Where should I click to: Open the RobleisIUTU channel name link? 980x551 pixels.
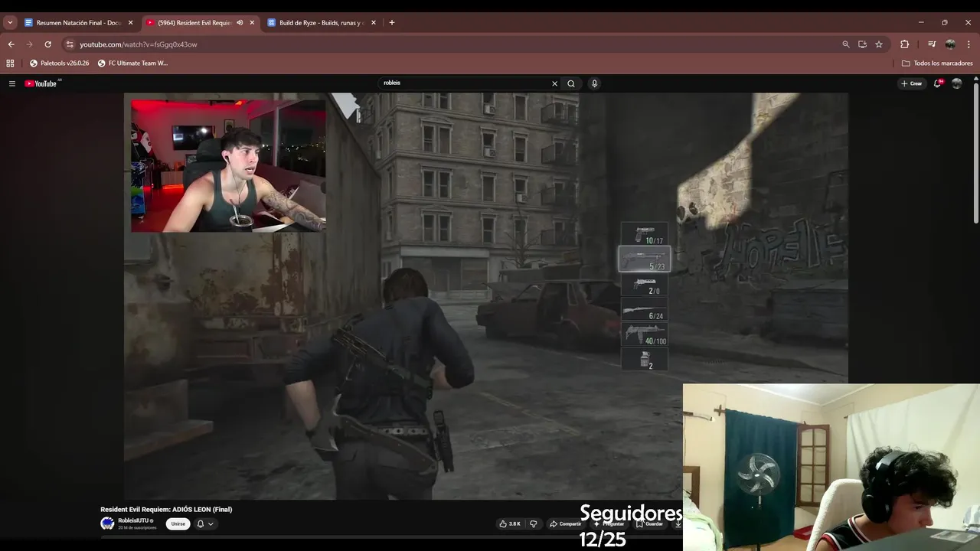coord(132,520)
